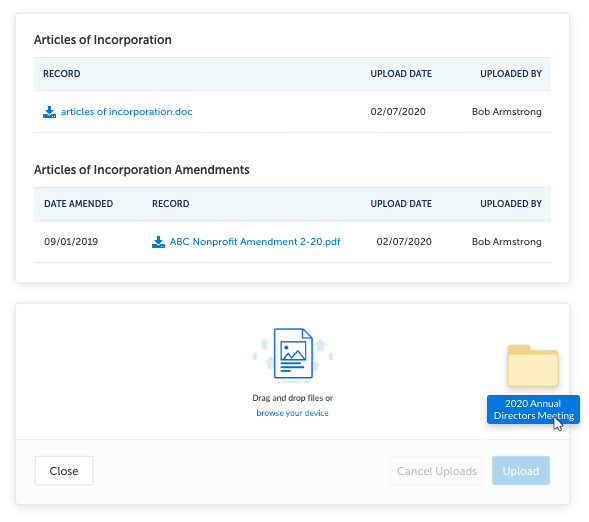Click the Close button
The height and width of the screenshot is (522, 589).
64,471
